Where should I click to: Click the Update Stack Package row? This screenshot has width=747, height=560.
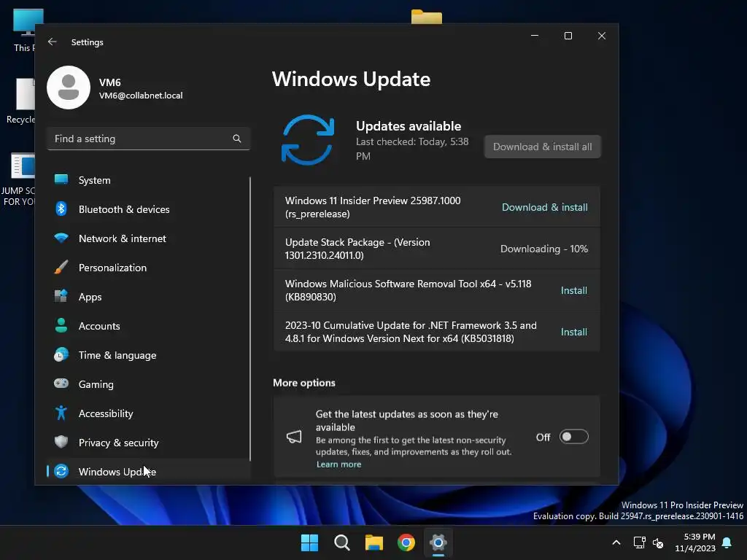(436, 249)
